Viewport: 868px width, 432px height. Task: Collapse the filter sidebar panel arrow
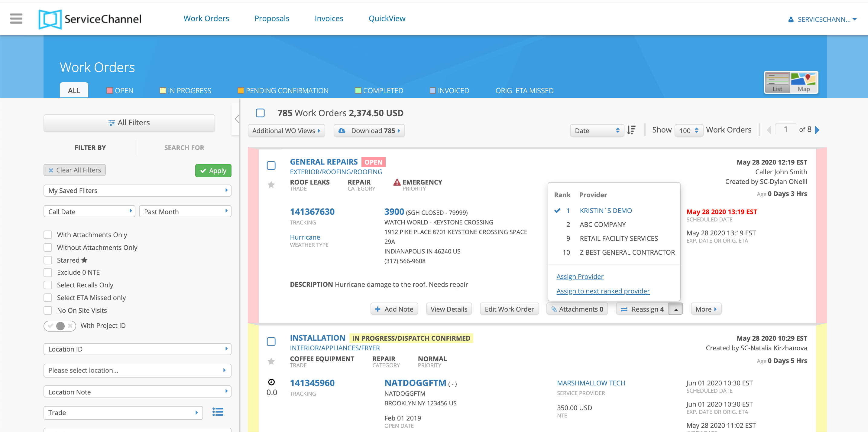(237, 119)
